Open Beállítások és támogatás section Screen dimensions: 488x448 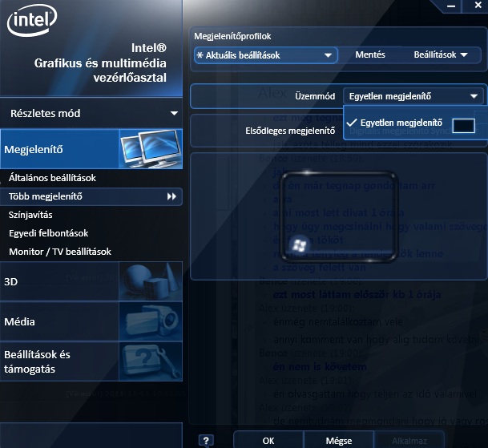pyautogui.click(x=91, y=361)
